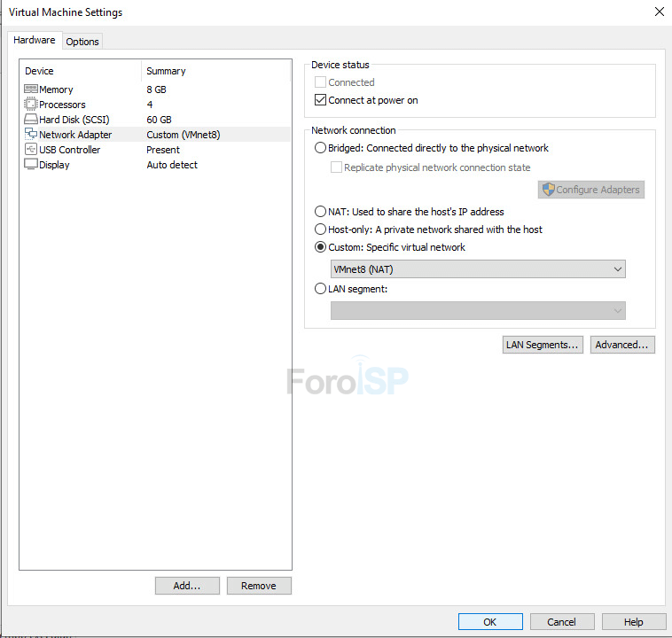The width and height of the screenshot is (672, 638).
Task: Click the Add... button
Action: (187, 586)
